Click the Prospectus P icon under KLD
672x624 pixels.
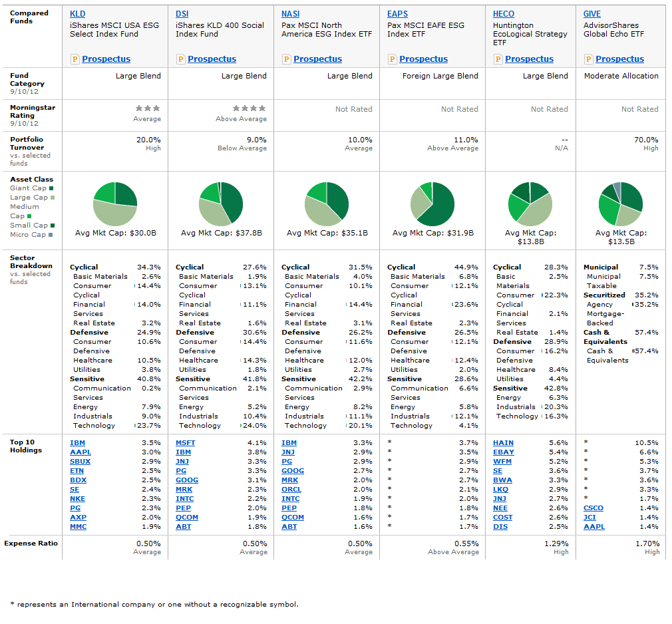tap(75, 59)
